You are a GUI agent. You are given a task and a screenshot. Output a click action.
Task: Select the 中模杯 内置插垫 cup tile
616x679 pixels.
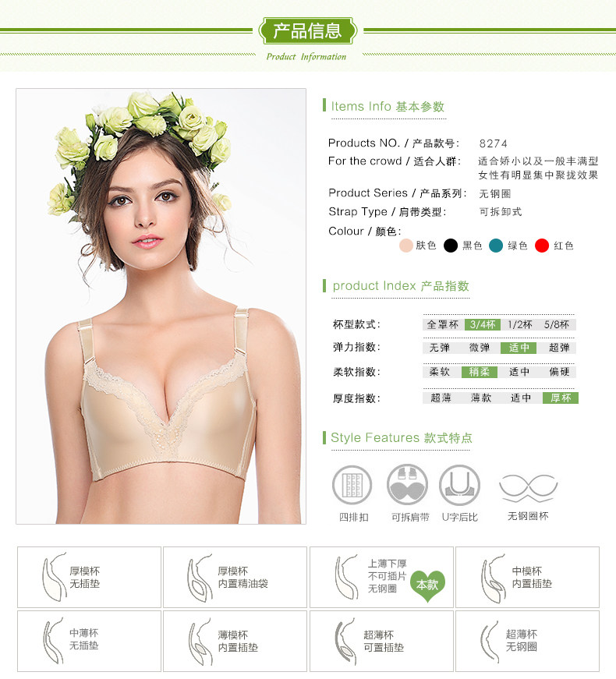click(528, 577)
